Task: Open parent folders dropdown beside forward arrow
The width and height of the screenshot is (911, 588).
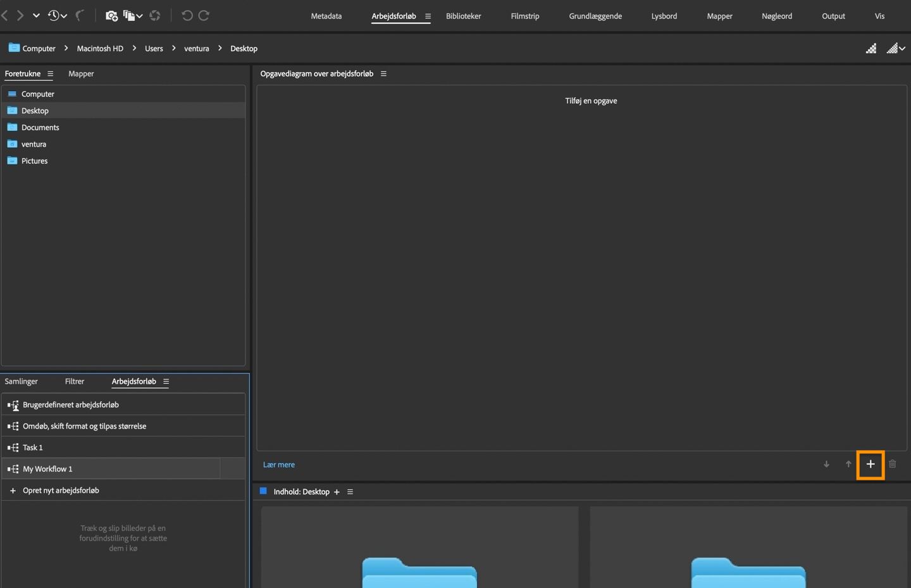Action: 36,15
